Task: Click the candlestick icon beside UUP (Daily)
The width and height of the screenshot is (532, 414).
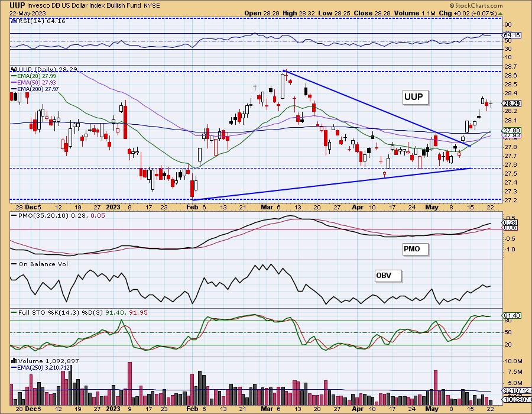Action: (x=14, y=70)
